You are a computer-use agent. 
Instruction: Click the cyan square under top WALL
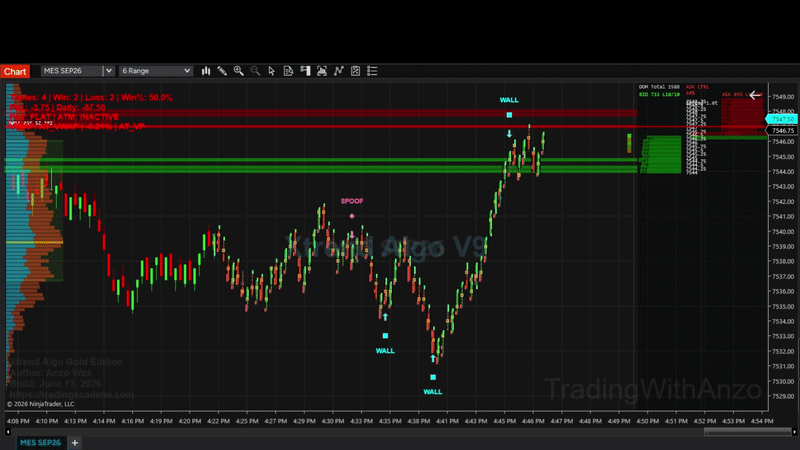point(509,115)
